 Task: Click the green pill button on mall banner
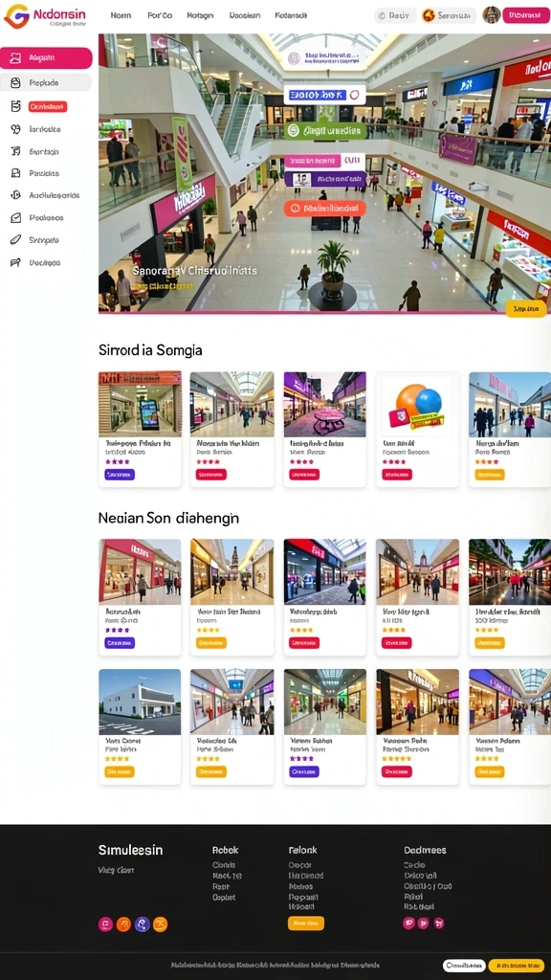[x=325, y=130]
